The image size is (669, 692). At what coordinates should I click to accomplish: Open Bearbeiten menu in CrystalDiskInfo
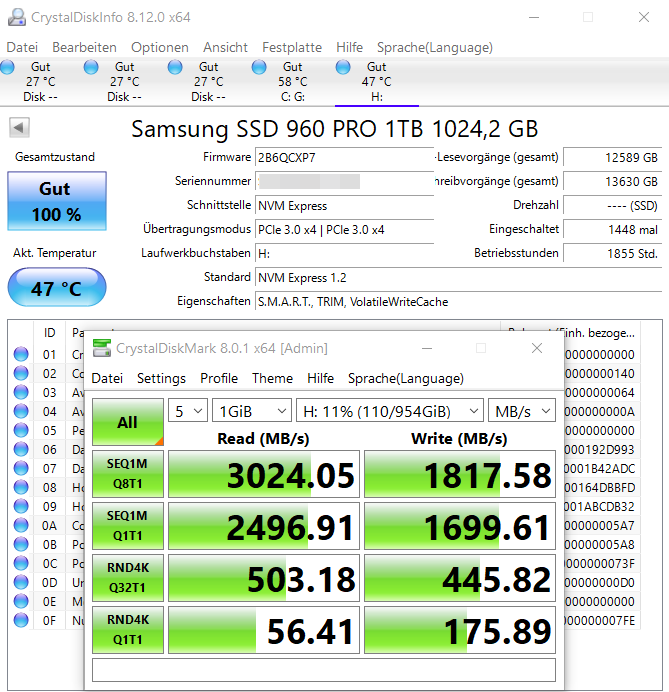(x=84, y=47)
